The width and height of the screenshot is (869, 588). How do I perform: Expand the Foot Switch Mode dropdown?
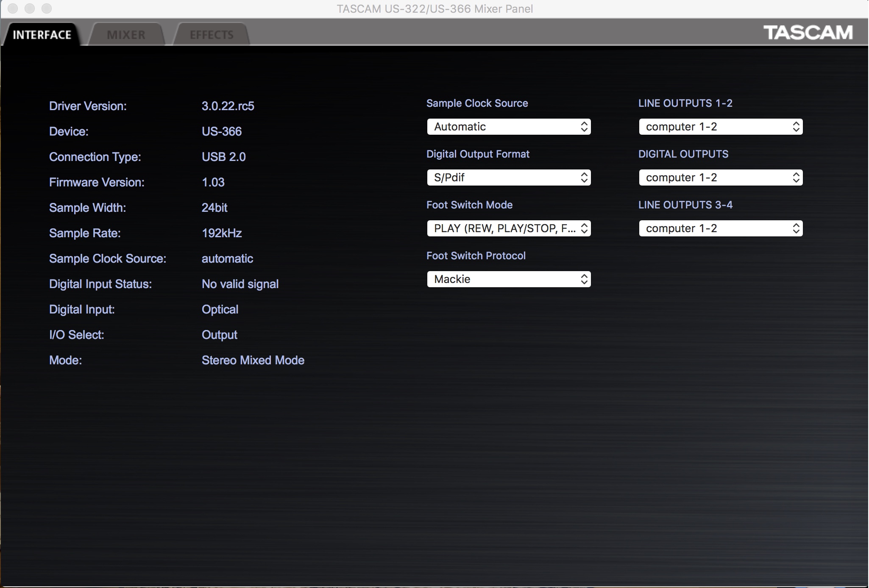tap(508, 228)
